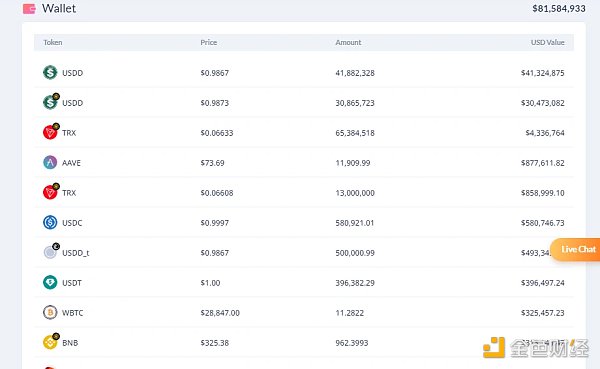
Task: Select the USDC token icon
Action: [x=50, y=222]
